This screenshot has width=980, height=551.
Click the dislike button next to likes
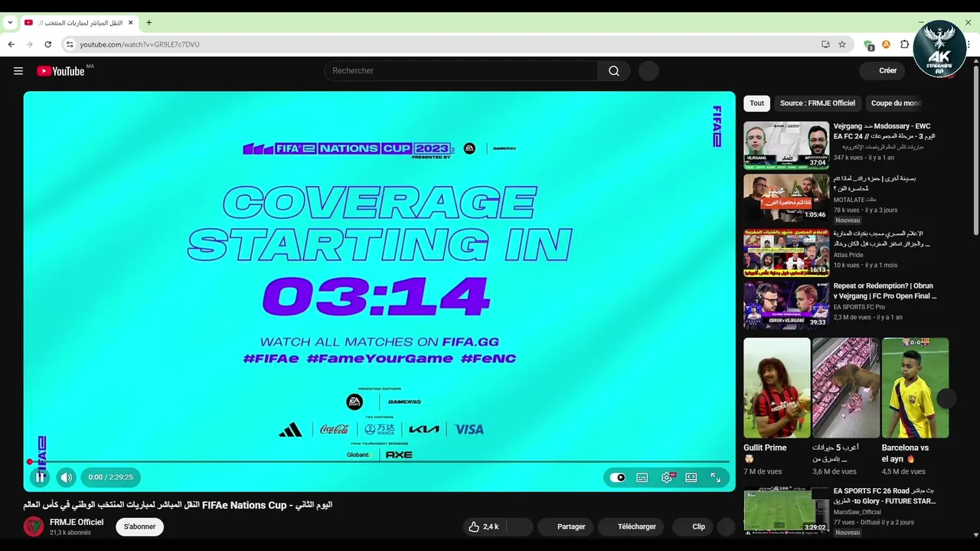point(519,527)
